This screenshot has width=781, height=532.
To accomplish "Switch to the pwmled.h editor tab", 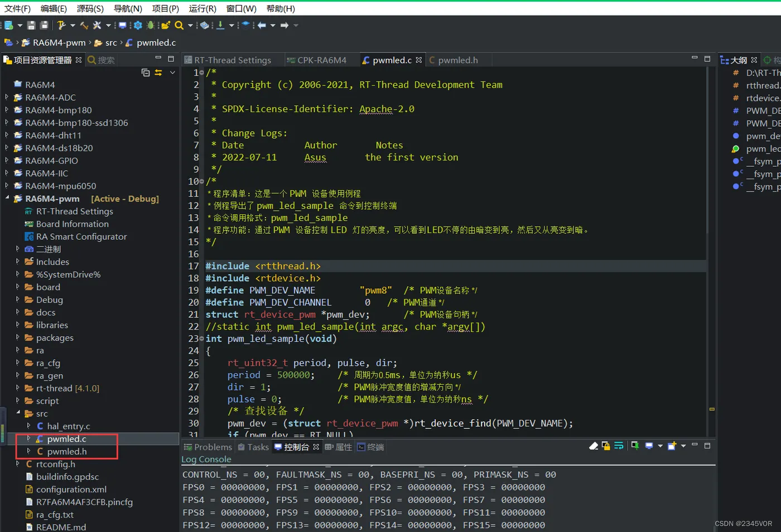I will pos(457,60).
